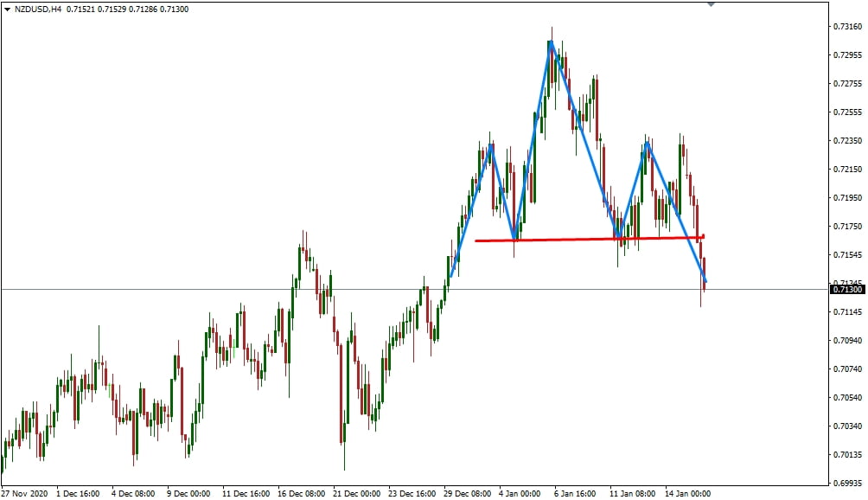868x500 pixels.
Task: Select the right shoulder peak candle
Action: tap(647, 149)
